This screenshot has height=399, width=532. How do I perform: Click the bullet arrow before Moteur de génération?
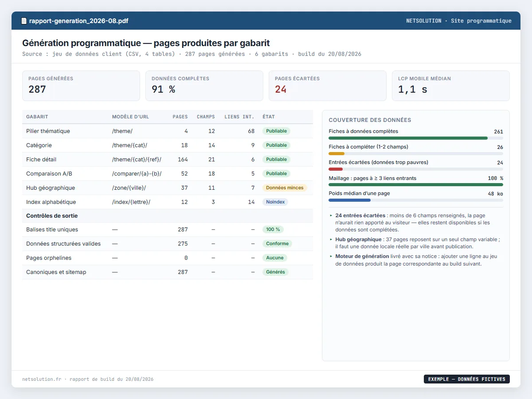(331, 256)
